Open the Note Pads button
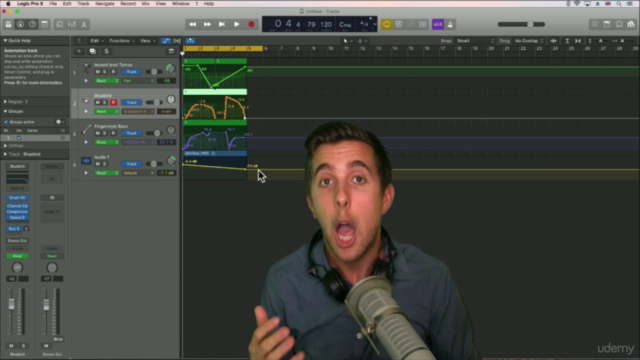640x360 pixels. (607, 24)
